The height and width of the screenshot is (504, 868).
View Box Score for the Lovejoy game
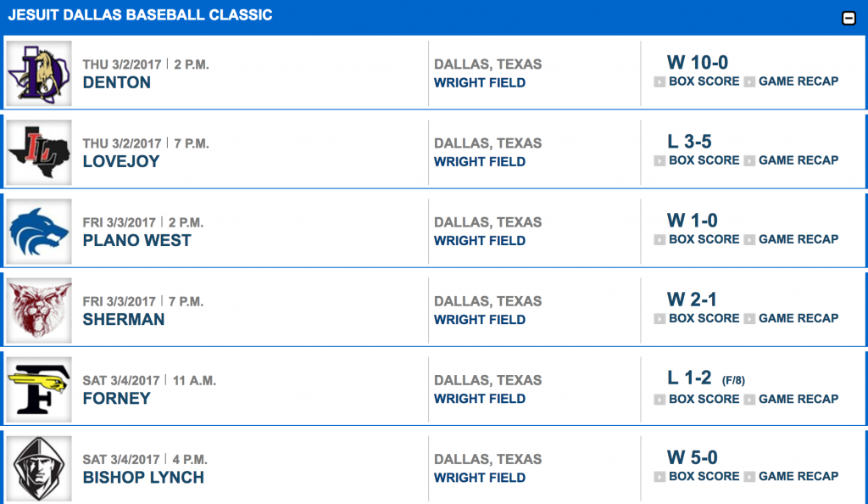[704, 160]
